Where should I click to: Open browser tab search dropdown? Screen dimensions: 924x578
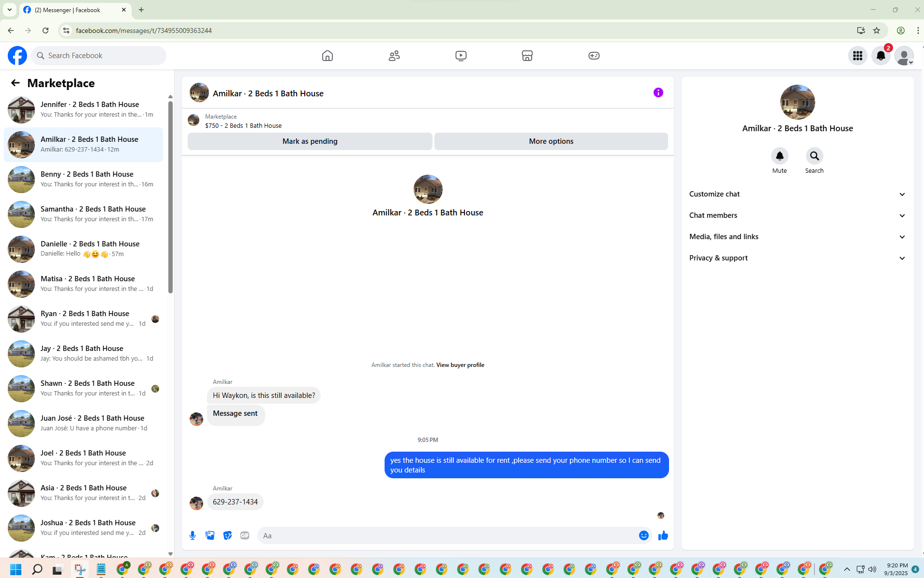(9, 10)
